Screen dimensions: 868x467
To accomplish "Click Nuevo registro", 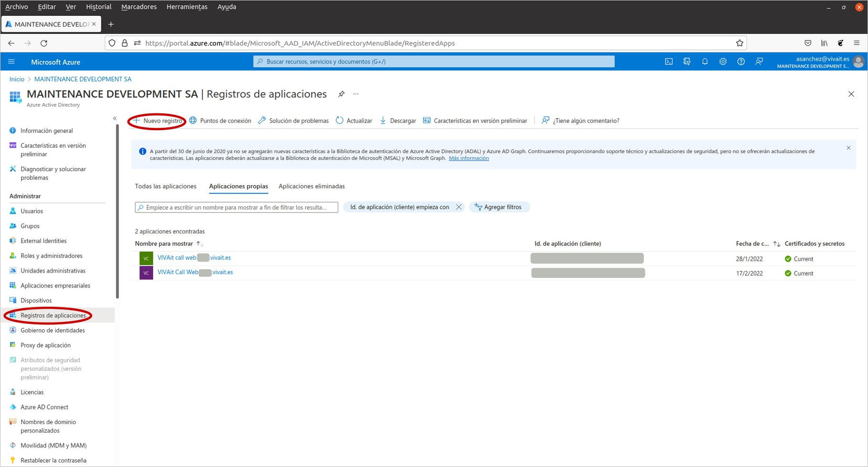I will [158, 121].
